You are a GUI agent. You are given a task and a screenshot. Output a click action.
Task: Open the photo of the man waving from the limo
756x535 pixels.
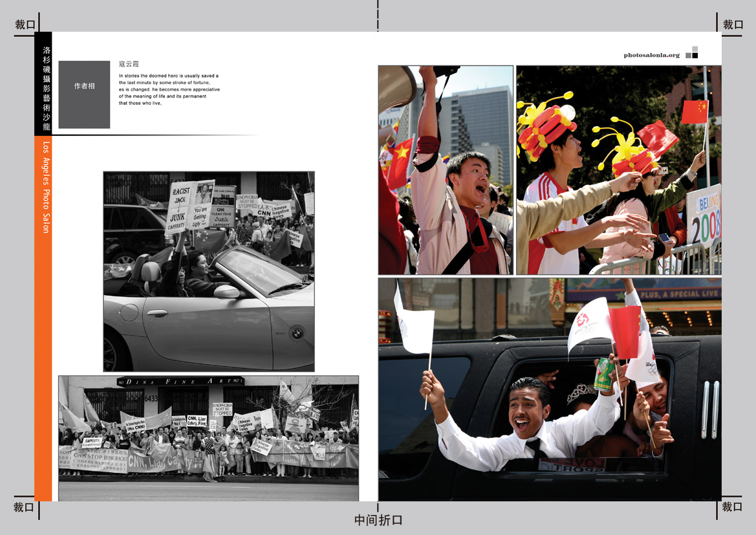pyautogui.click(x=550, y=389)
